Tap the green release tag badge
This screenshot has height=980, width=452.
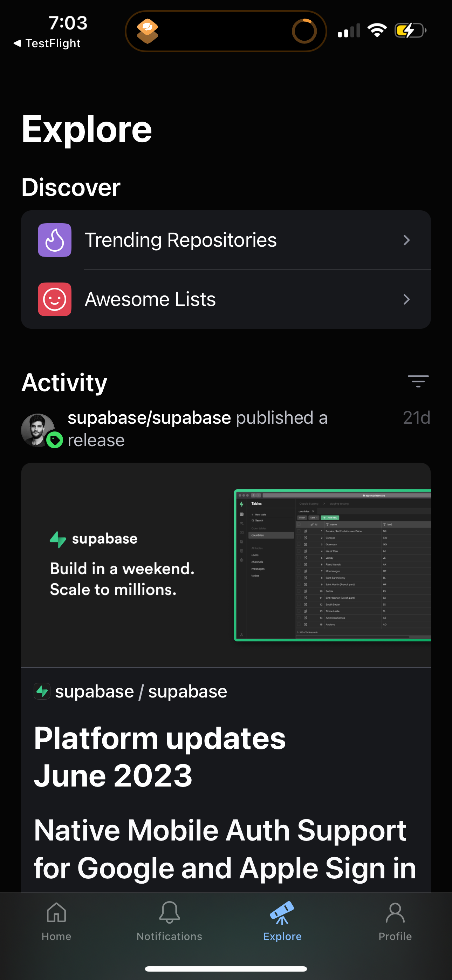[55, 440]
